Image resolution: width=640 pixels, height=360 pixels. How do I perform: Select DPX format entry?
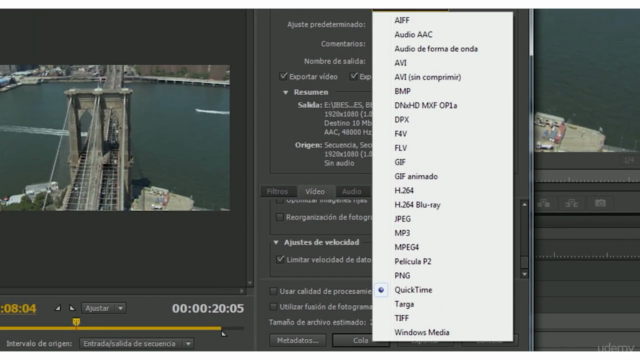click(401, 120)
